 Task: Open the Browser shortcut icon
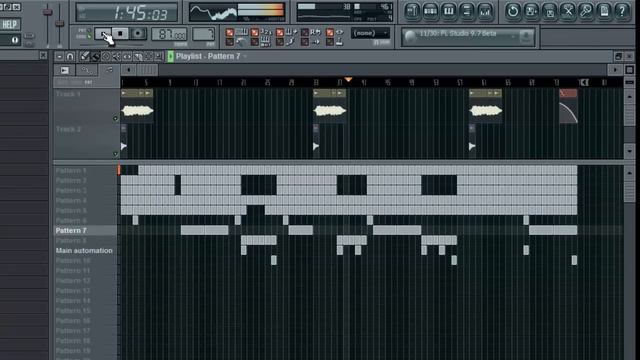tap(467, 11)
